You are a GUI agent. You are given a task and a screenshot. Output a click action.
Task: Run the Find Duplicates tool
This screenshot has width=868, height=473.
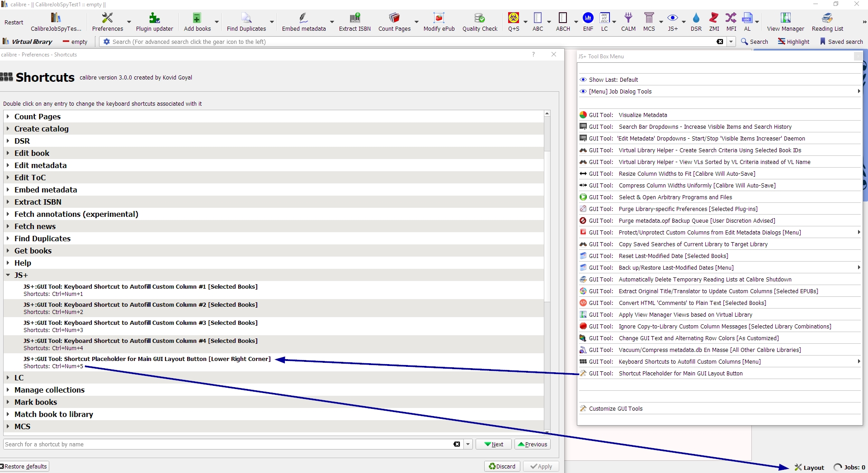pos(246,22)
